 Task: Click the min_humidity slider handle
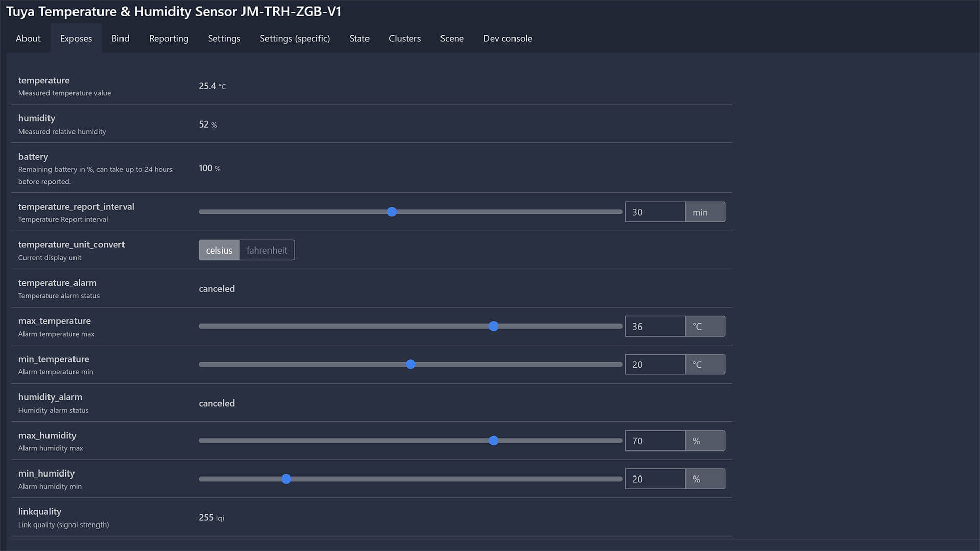pos(286,479)
